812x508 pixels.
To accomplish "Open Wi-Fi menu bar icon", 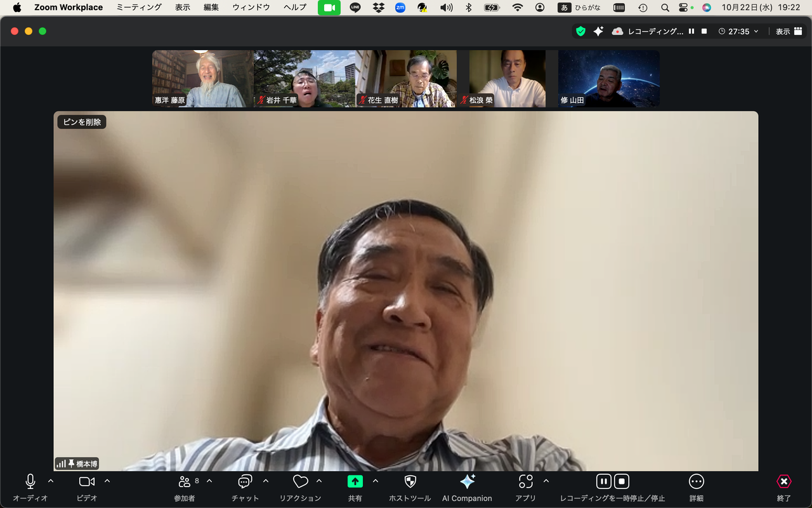I will pos(518,8).
